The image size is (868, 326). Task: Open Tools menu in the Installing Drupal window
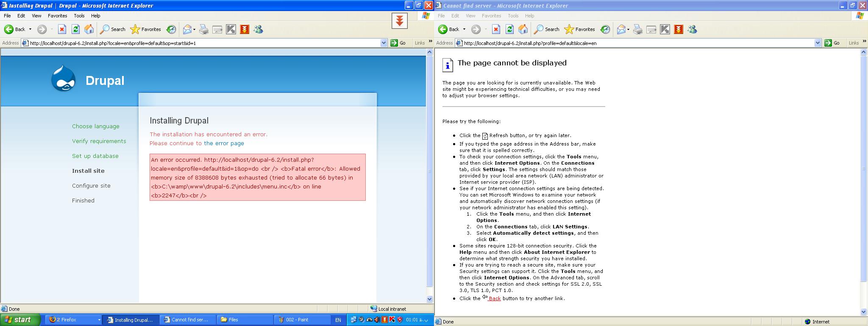click(79, 16)
